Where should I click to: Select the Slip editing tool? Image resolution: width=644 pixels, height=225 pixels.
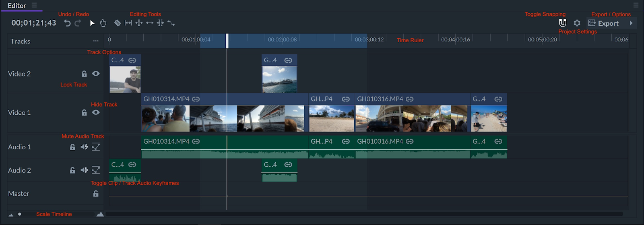click(128, 23)
